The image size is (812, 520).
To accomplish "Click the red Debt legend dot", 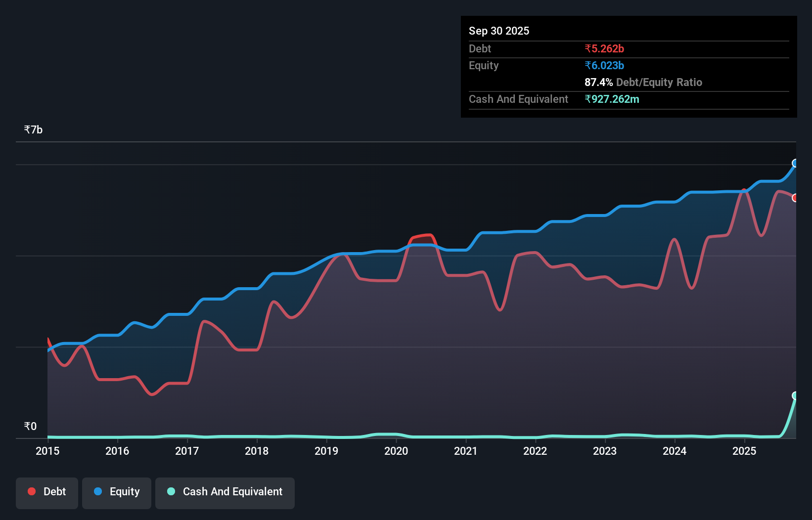I will (31, 491).
